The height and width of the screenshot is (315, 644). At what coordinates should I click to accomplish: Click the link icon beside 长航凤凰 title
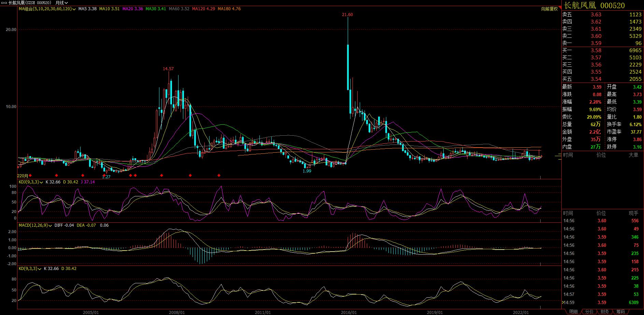4,3
